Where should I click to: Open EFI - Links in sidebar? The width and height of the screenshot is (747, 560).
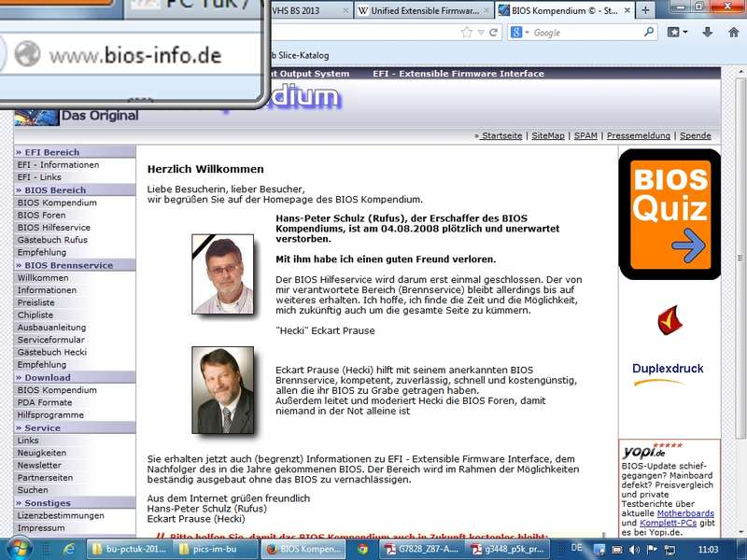39,177
